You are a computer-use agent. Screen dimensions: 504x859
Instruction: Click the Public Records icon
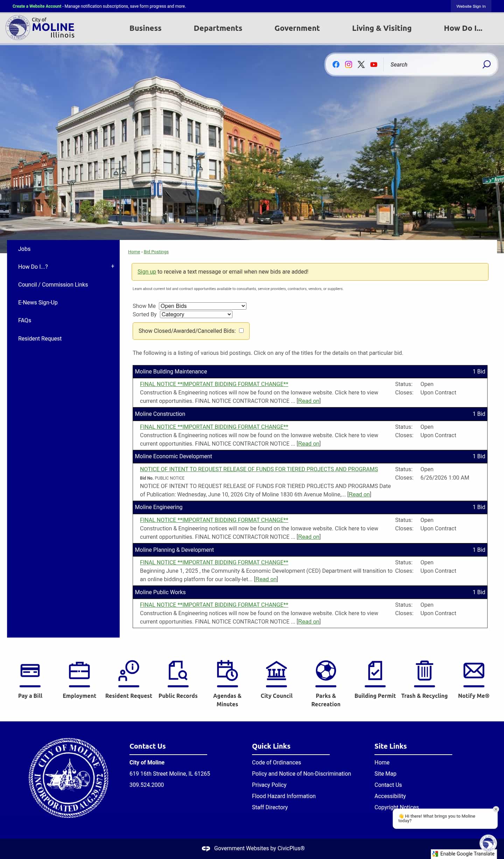point(178,671)
